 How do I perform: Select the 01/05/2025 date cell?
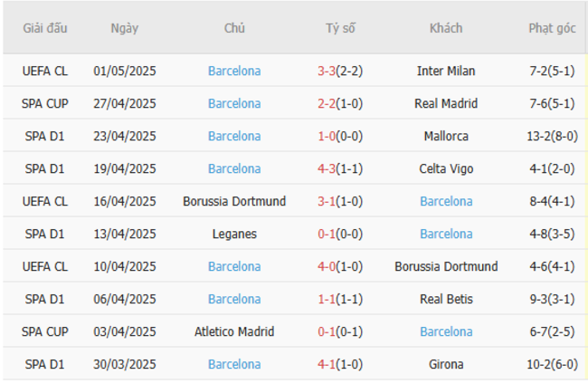coord(125,71)
